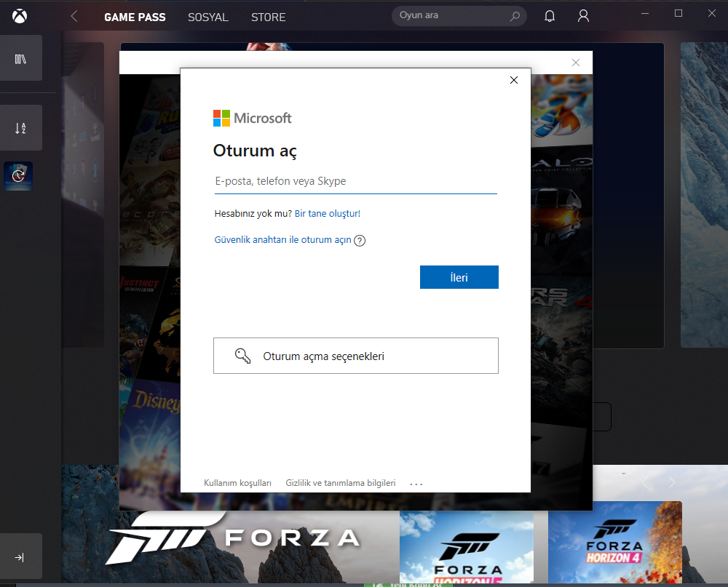This screenshot has height=587, width=728.
Task: Open the Forza Horizon 4 game tile
Action: click(x=614, y=542)
